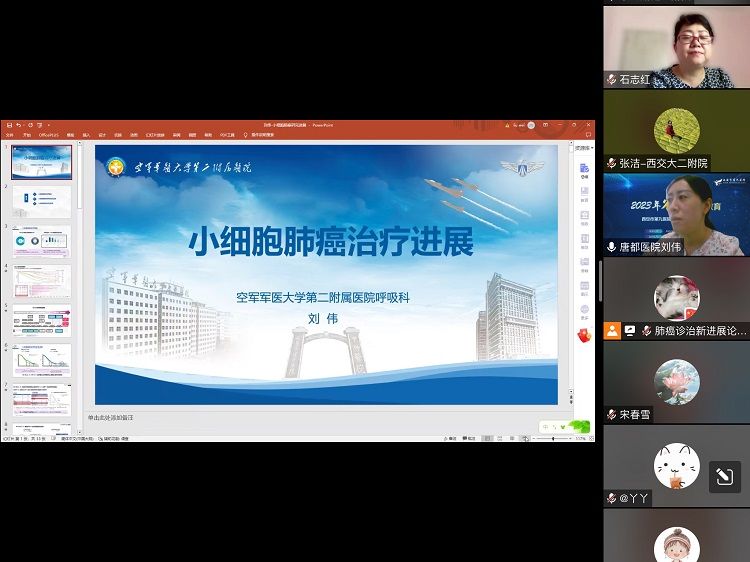Viewport: 750px width, 562px height.
Task: Click the ribbon display options icon in title bar
Action: point(545,125)
